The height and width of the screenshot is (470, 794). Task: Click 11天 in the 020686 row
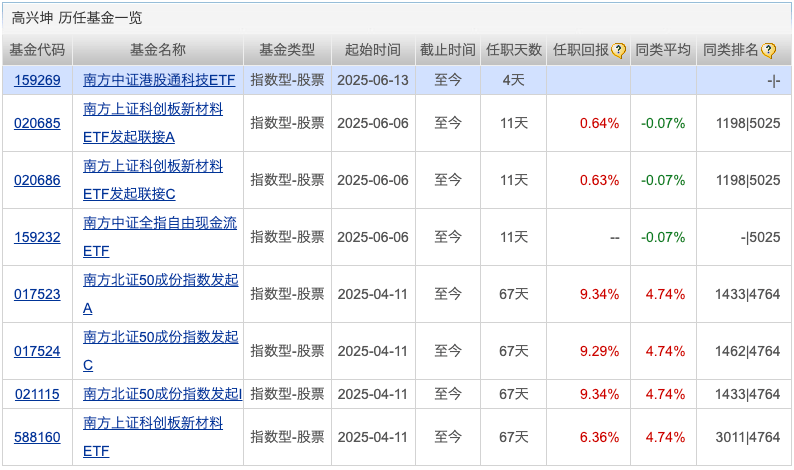coord(513,180)
